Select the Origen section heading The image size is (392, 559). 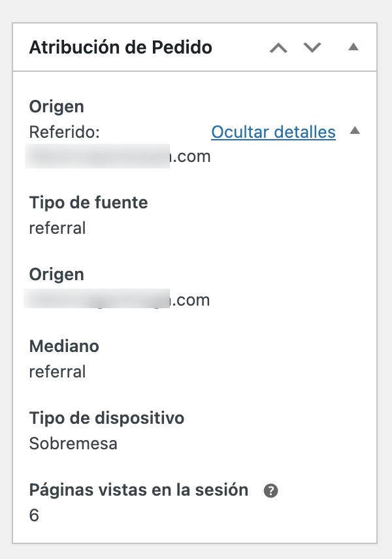coord(56,106)
